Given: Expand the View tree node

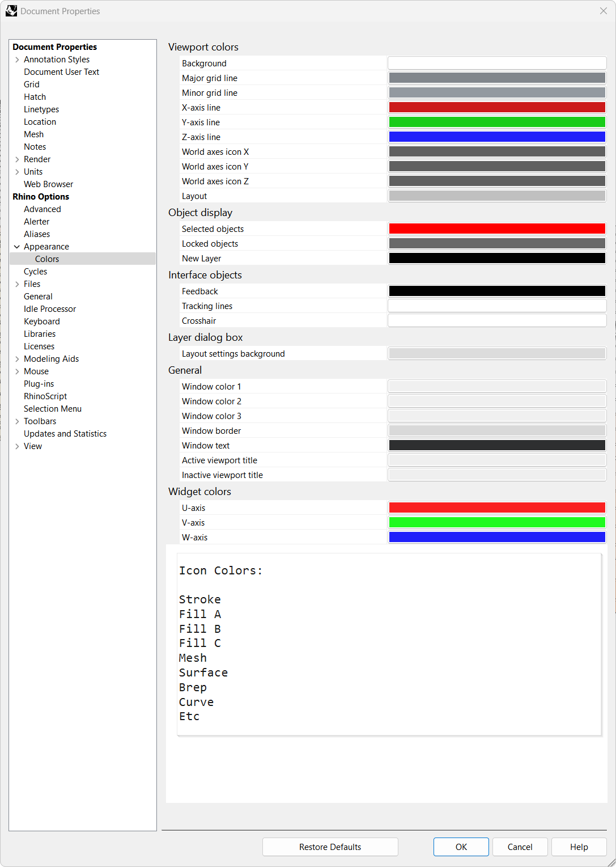Looking at the screenshot, I should point(17,446).
